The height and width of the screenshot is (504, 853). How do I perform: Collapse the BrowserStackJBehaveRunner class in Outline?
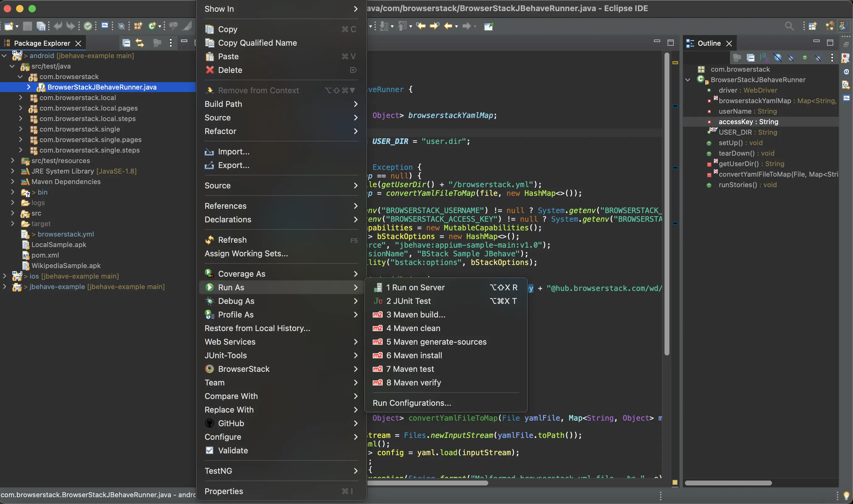[x=687, y=80]
